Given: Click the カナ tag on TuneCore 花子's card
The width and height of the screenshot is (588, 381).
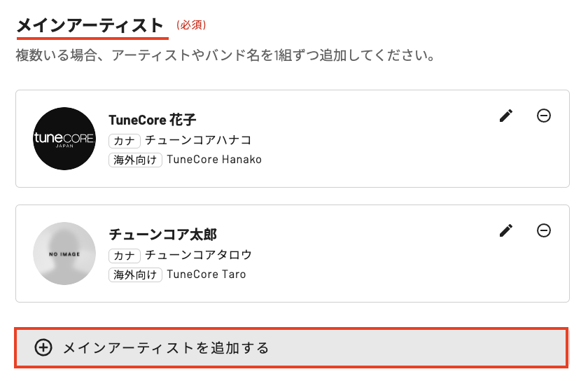Looking at the screenshot, I should click(x=125, y=140).
